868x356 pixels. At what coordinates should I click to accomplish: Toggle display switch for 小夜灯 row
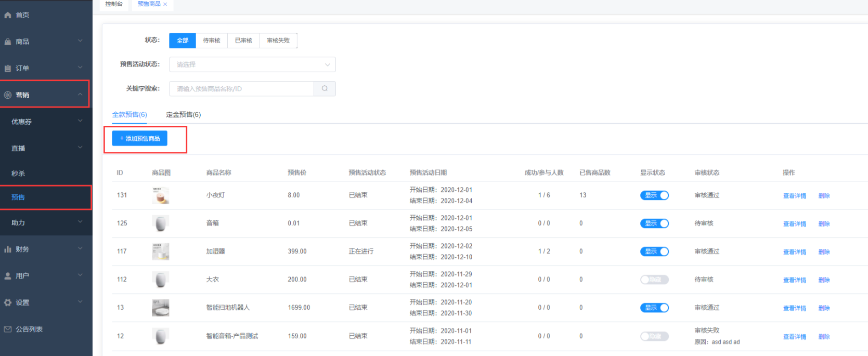[x=654, y=195]
